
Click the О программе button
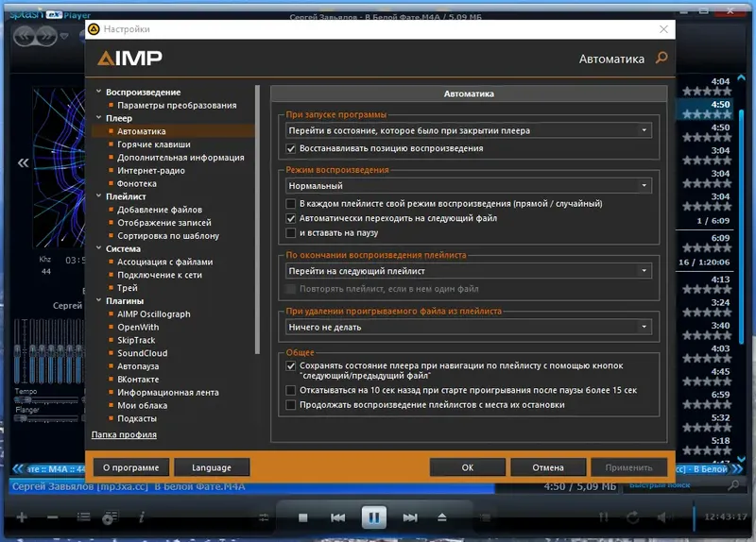[130, 467]
